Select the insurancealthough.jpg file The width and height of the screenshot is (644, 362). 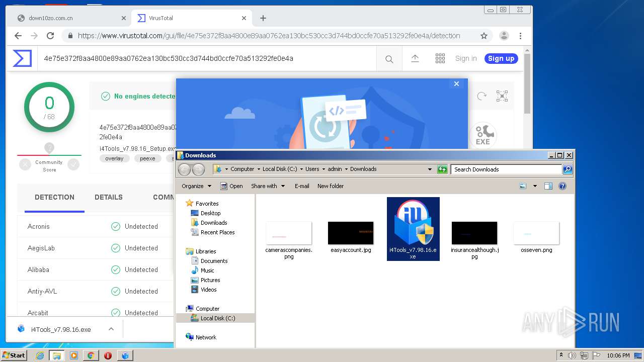click(474, 240)
